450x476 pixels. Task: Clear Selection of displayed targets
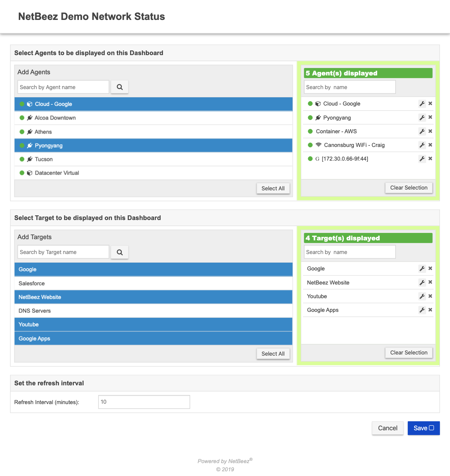409,353
